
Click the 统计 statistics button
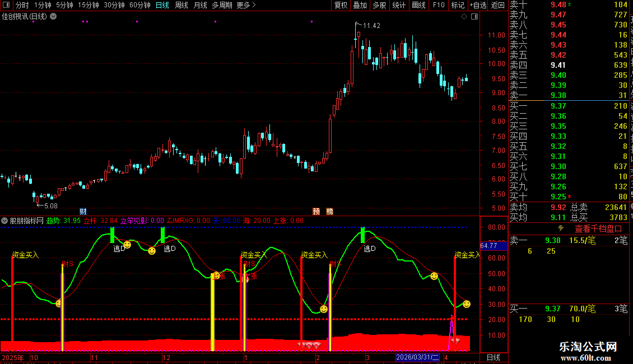click(x=399, y=5)
